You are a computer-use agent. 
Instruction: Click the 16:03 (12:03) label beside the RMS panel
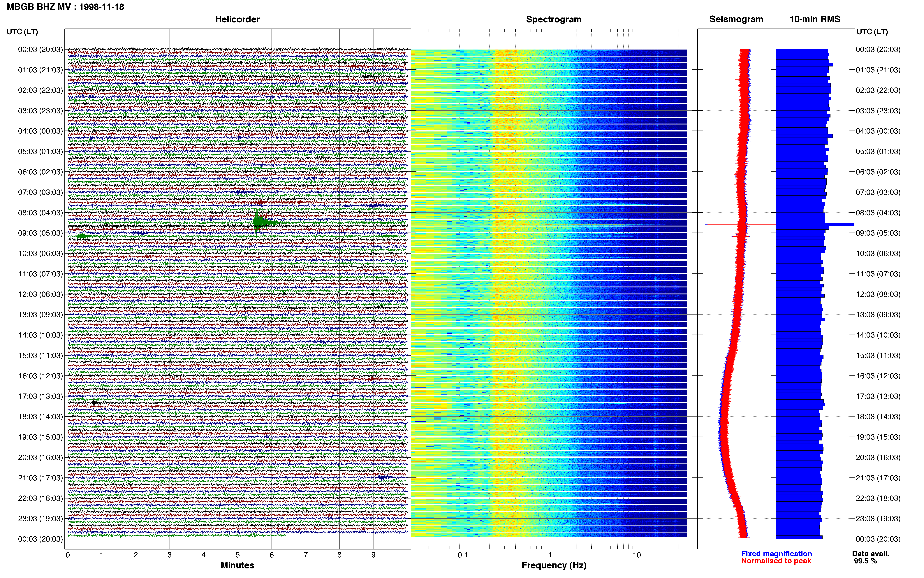pyautogui.click(x=878, y=376)
